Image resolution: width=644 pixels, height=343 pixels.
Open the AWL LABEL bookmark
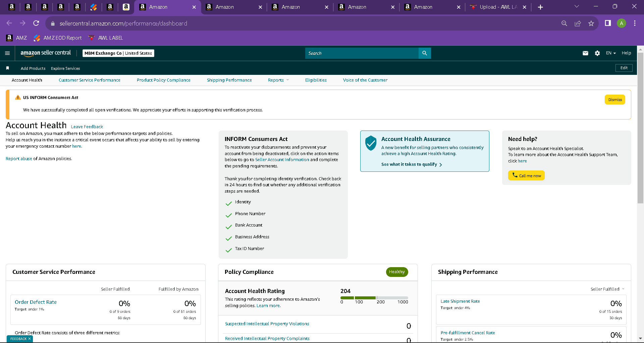pos(106,38)
